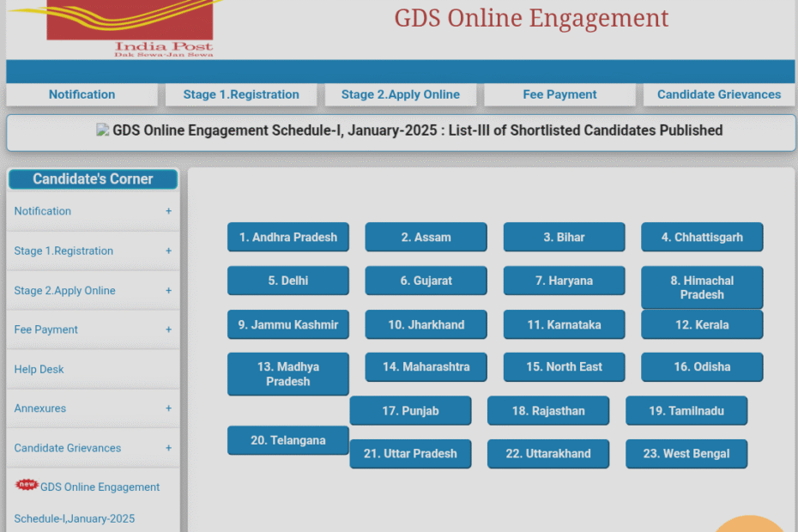
Task: Choose 22. Uttarakhand
Action: click(x=548, y=454)
